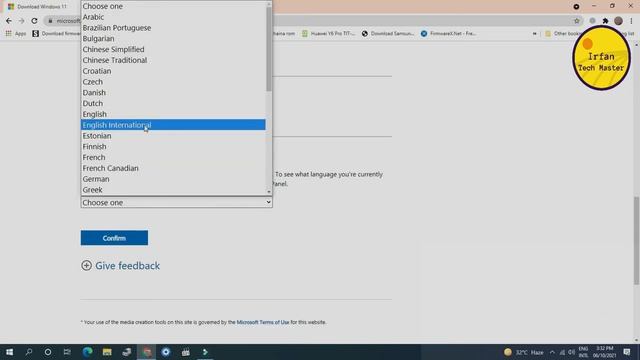Launch Microsoft Edge from taskbar
This screenshot has height=360, width=640.
[87, 352]
